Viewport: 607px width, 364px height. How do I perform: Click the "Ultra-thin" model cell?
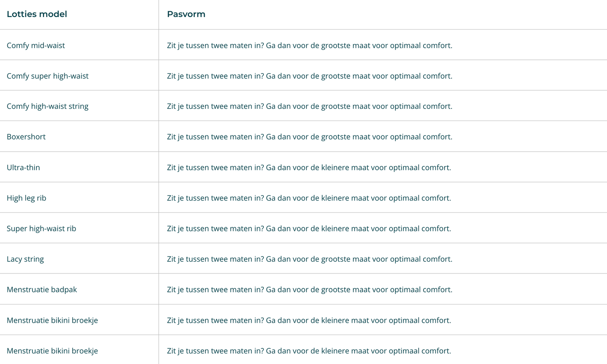click(23, 167)
